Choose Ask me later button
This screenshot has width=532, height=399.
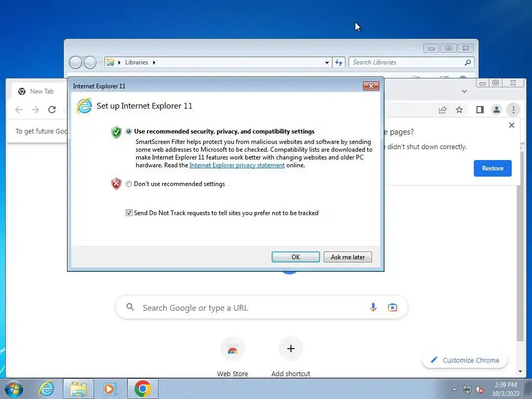coord(348,257)
